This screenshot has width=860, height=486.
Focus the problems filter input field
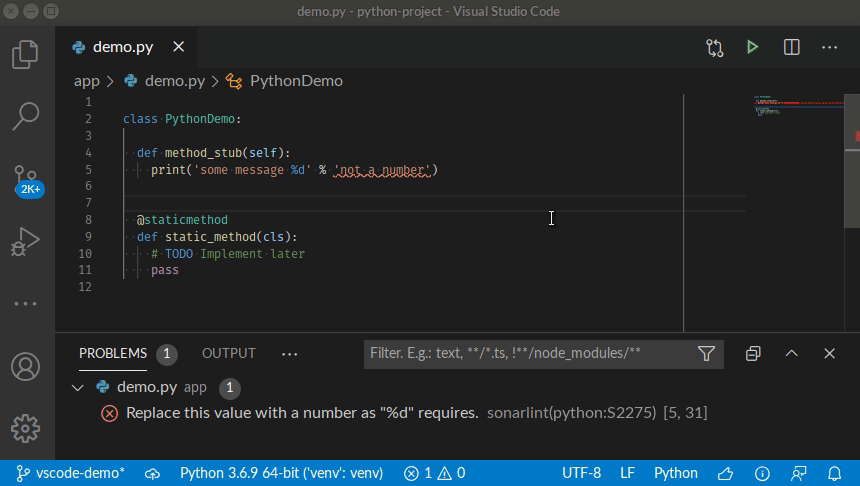click(529, 354)
